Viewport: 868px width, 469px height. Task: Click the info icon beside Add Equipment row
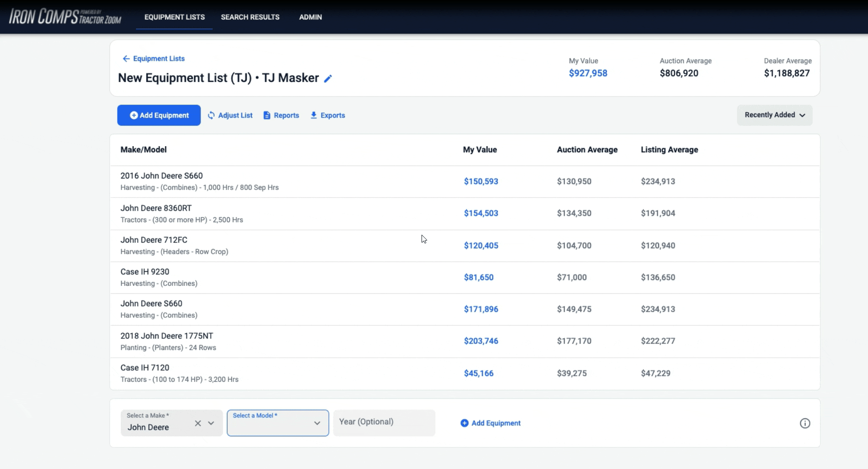pyautogui.click(x=805, y=423)
